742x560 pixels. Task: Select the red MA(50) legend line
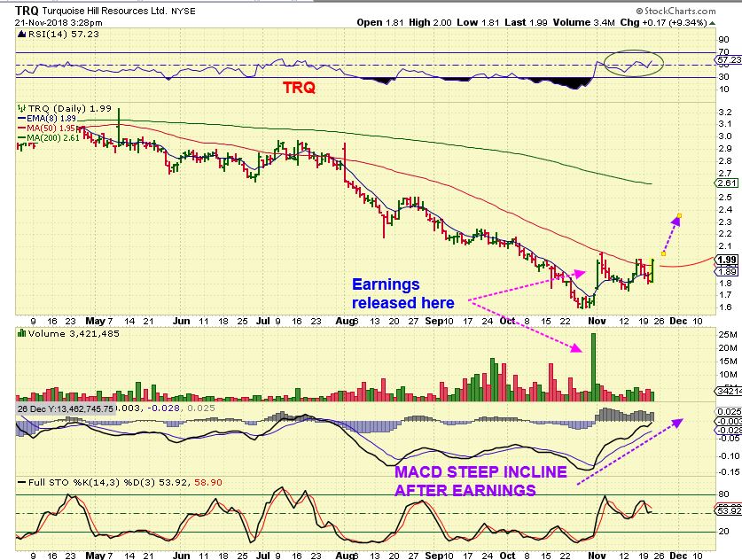coord(22,128)
